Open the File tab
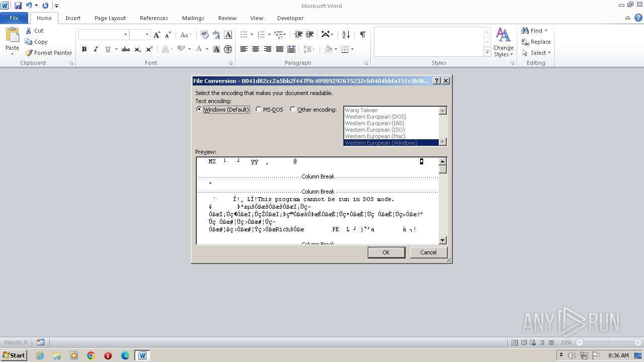This screenshot has width=644, height=362. 14,18
